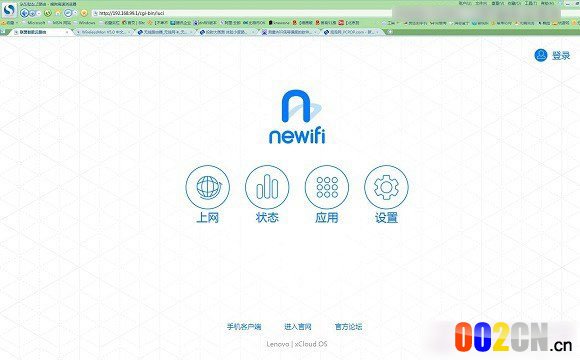Screen dimensions: 580x360
Task: Switch to the third browser tab
Action: (165, 32)
